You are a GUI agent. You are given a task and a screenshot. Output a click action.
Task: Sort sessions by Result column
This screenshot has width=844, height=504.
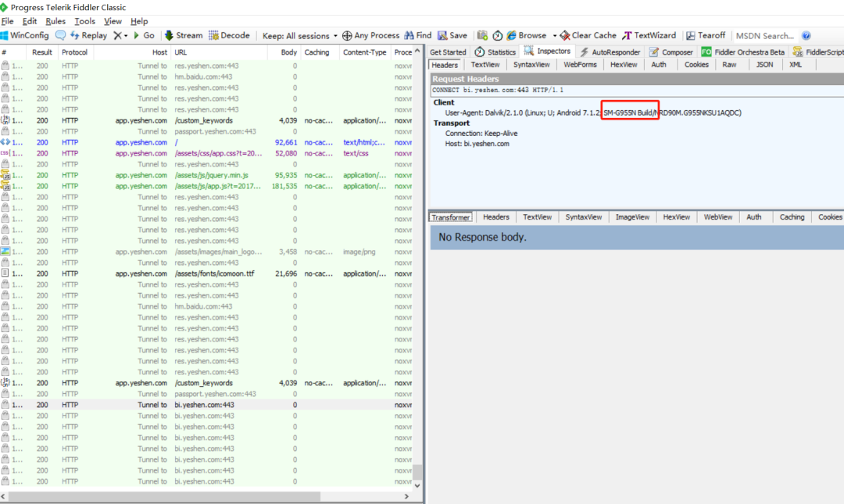42,52
